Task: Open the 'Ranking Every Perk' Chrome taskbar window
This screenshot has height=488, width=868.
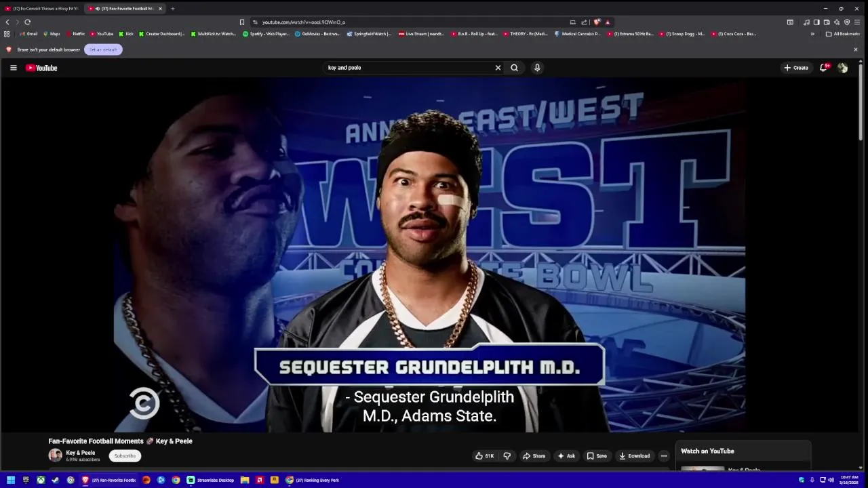Action: coord(313,480)
